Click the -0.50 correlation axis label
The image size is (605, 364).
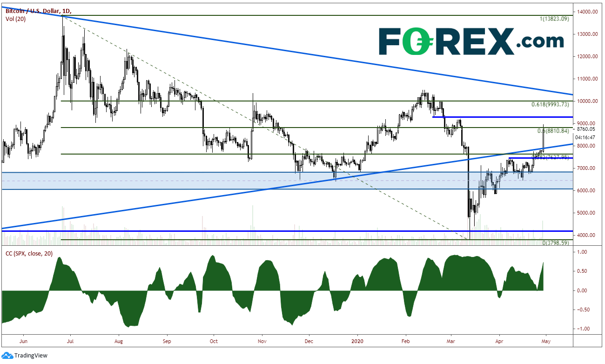[582, 310]
